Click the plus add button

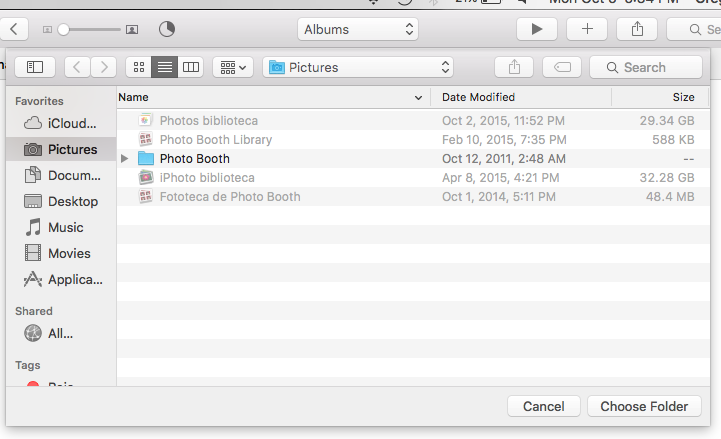587,29
